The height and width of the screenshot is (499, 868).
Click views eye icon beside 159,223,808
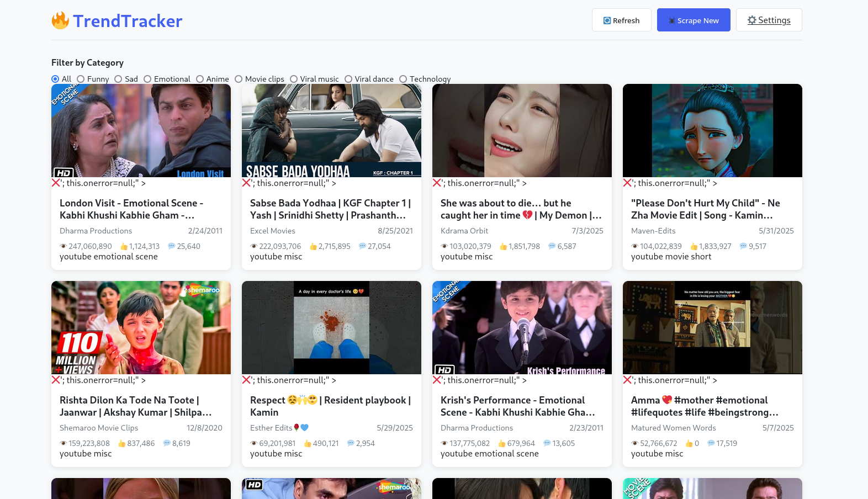tap(63, 443)
